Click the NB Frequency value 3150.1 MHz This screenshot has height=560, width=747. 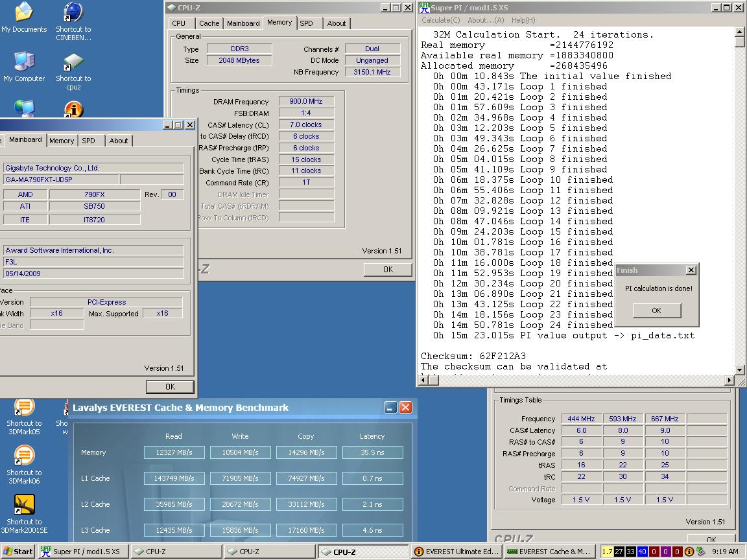point(372,72)
